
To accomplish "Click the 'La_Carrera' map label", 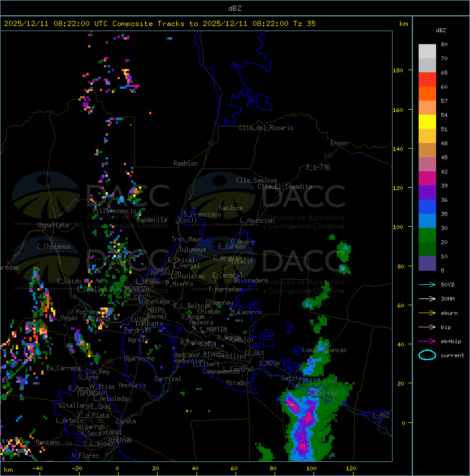I will tap(63, 368).
